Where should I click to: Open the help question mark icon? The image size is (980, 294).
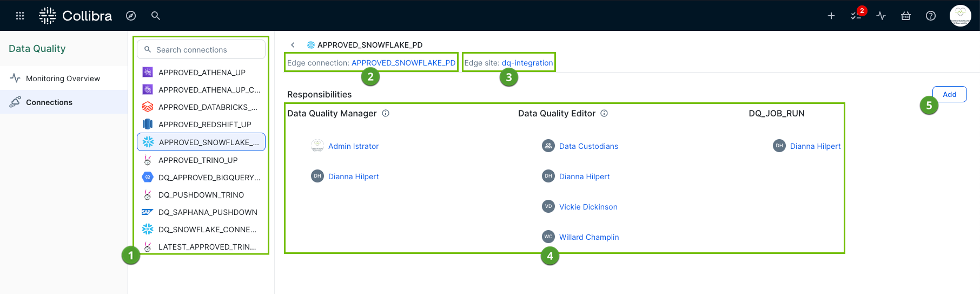tap(931, 16)
